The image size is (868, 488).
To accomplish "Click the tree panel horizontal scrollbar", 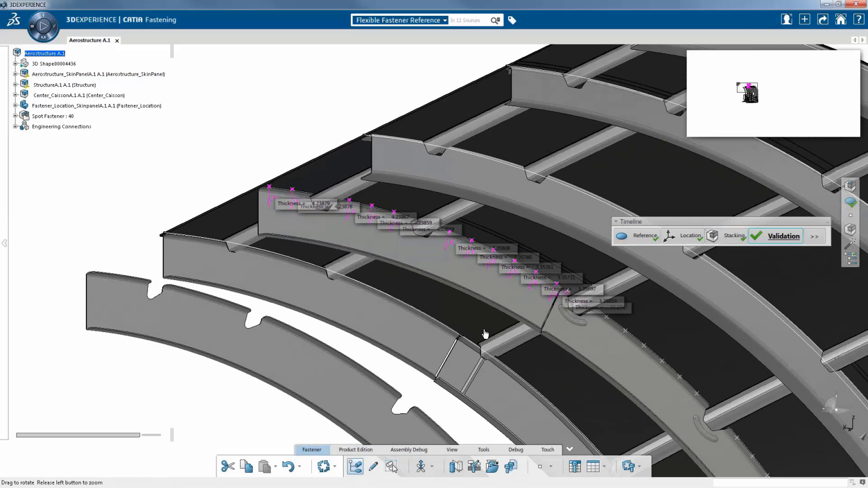I will (78, 435).
